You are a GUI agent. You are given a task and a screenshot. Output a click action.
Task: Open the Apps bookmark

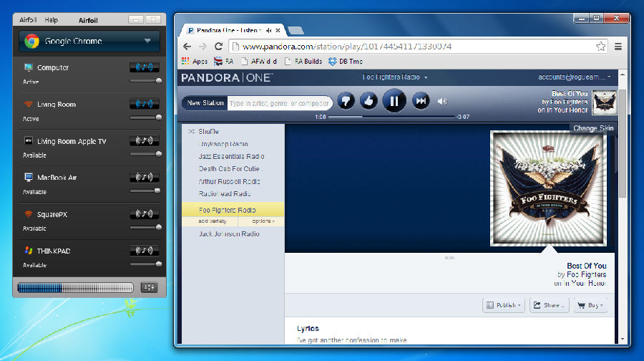[195, 62]
